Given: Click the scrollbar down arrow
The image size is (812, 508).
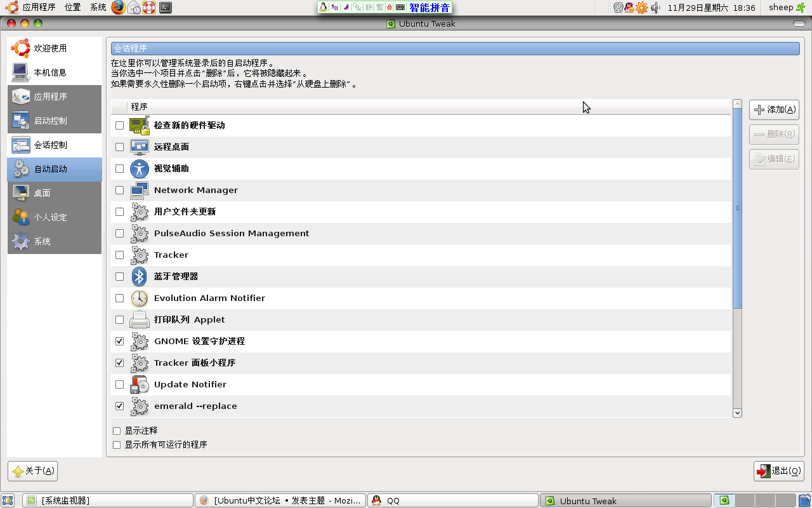Looking at the screenshot, I should coord(737,413).
